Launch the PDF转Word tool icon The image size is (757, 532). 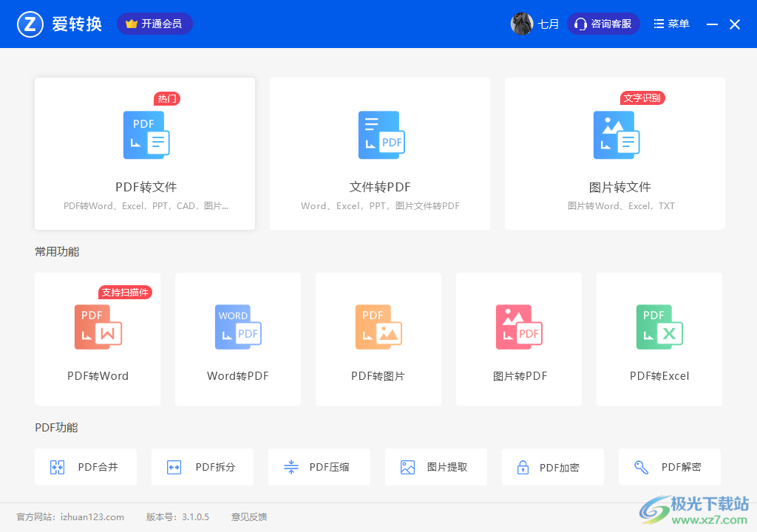pos(98,327)
